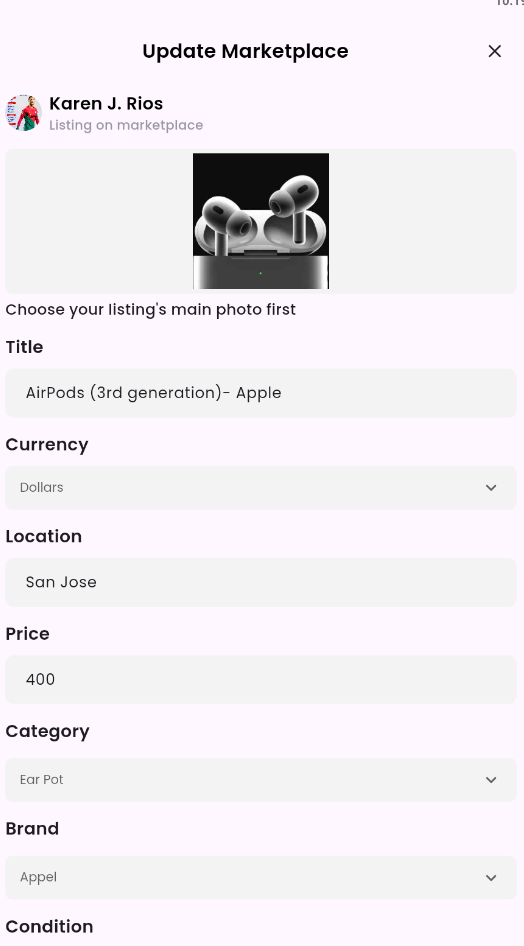The image size is (524, 946).
Task: Click the chevron arrow in Category field
Action: coord(491,779)
